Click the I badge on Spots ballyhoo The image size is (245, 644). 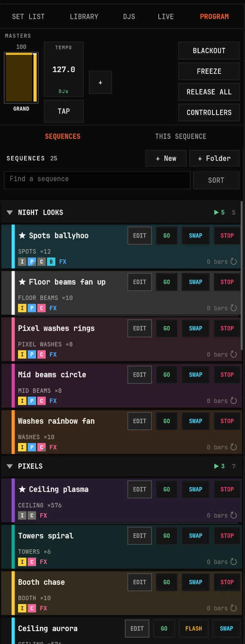[x=22, y=262]
